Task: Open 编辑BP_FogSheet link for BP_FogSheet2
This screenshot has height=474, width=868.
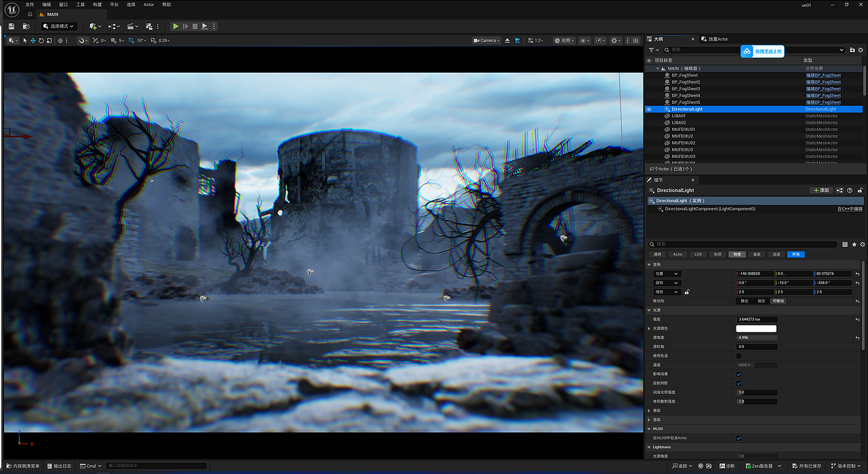Action: pos(823,82)
